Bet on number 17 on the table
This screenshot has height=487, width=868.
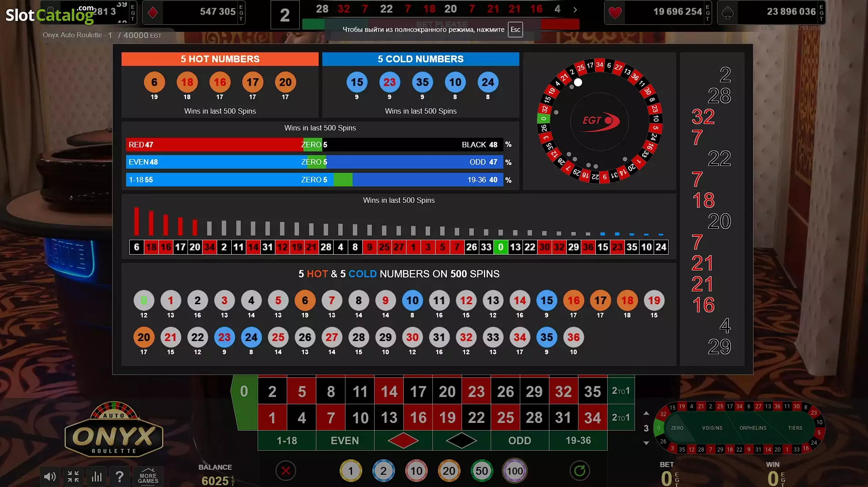[x=418, y=391]
